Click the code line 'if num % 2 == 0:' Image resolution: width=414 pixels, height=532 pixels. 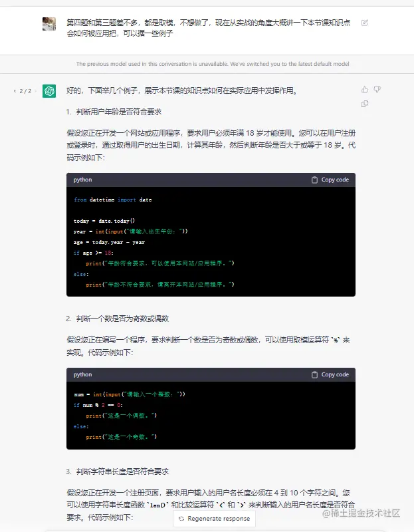98,405
